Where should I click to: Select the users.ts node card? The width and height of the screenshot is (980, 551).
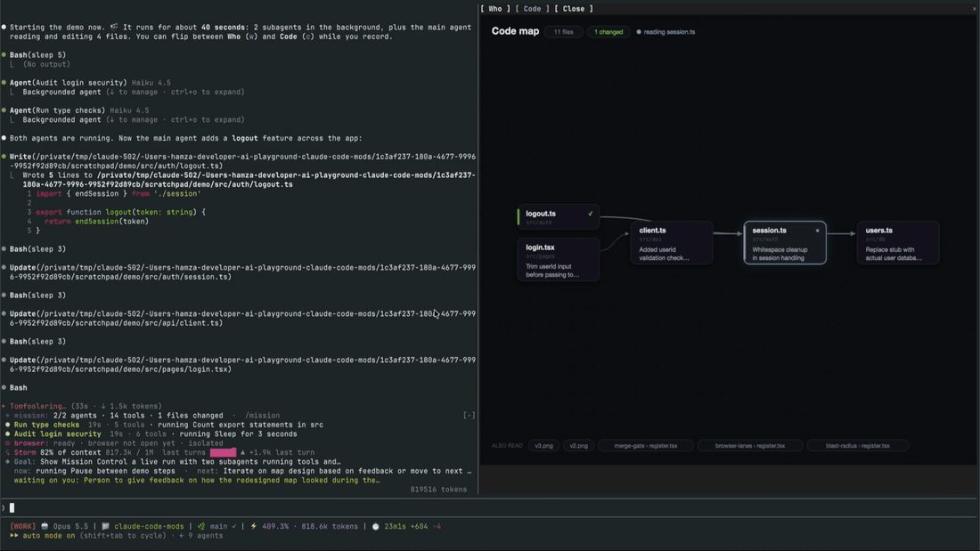tap(898, 243)
